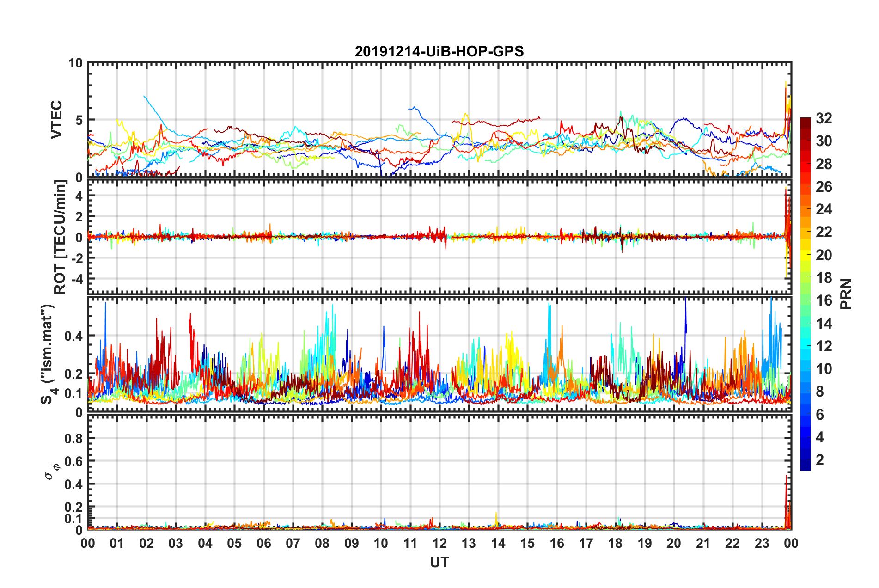The height and width of the screenshot is (588, 879).
Task: Click x-axis tick label 19
Action: pyautogui.click(x=645, y=544)
